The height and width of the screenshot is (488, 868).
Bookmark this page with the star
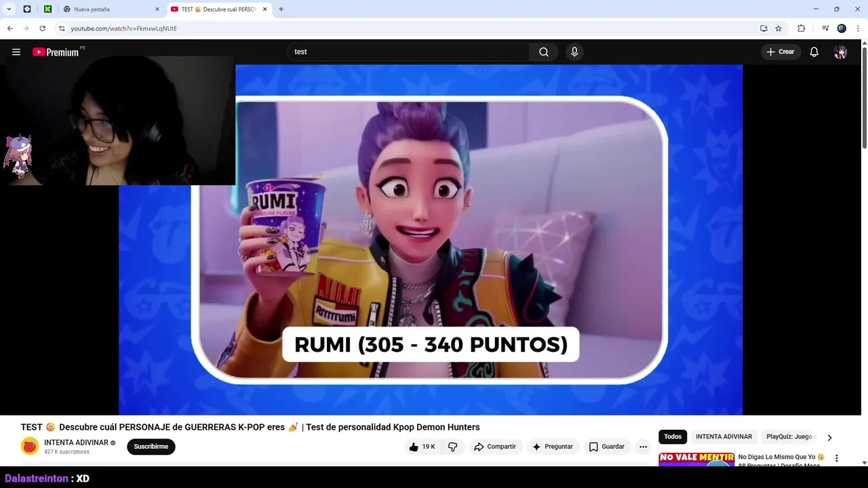(x=778, y=28)
